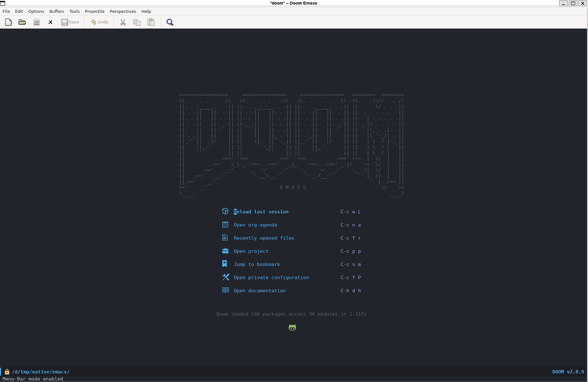Click the /d/tmp/native/emacs/ path in modeline
Screen dimensions: 588x382
[x=40, y=372]
